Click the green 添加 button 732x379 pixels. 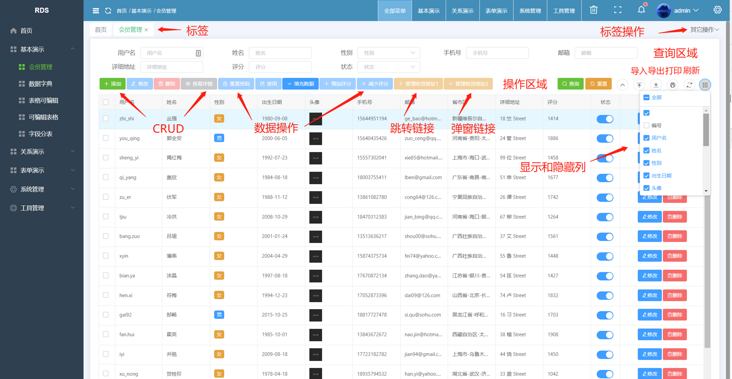coord(112,84)
